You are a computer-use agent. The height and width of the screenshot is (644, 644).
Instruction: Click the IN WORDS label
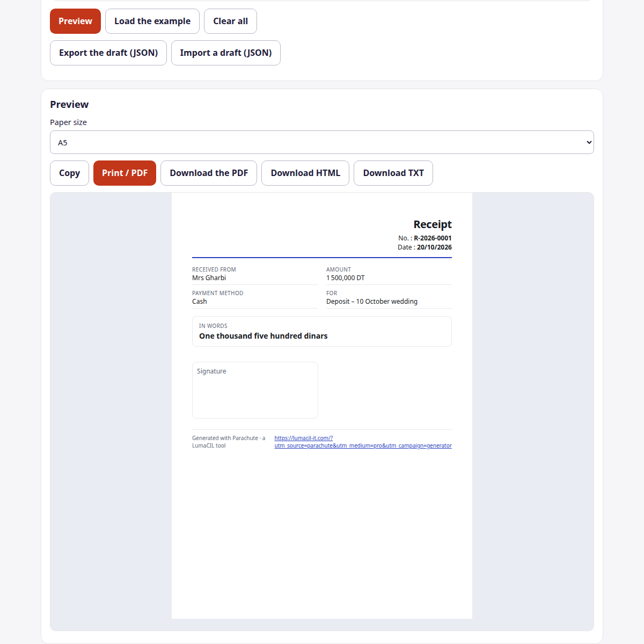coord(213,326)
